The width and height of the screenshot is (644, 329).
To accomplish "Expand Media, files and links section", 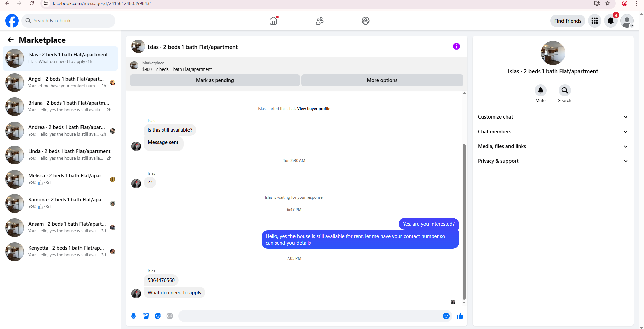I will click(553, 146).
